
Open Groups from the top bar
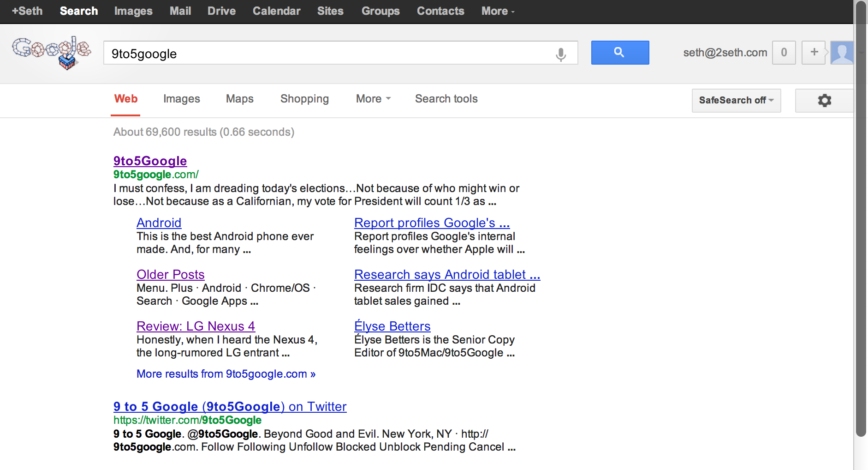380,11
